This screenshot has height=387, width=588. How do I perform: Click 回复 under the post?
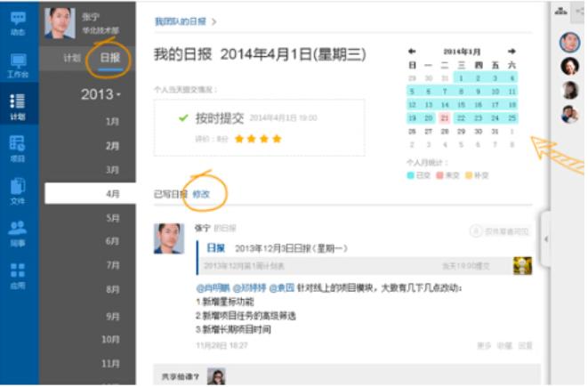(525, 345)
